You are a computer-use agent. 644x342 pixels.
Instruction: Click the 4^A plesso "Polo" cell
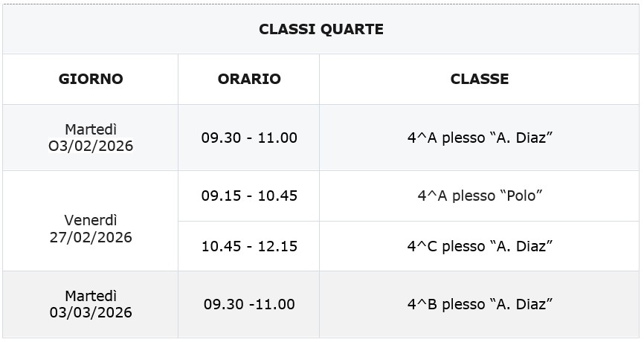point(480,196)
